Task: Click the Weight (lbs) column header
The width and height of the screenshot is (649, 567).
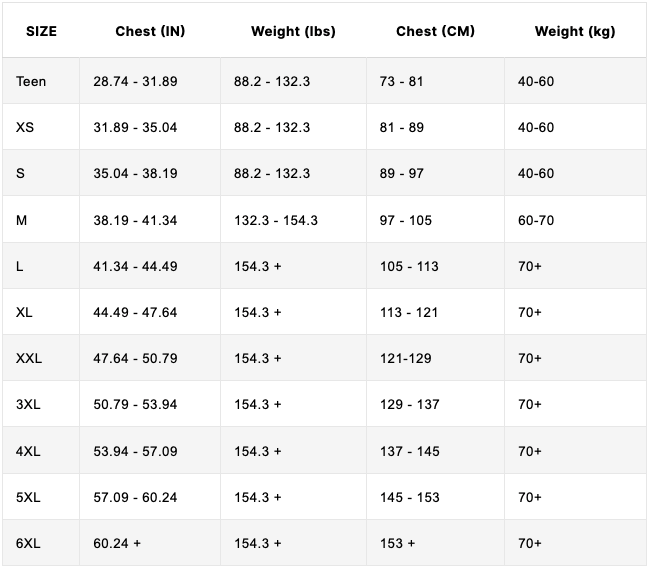Action: (x=293, y=31)
